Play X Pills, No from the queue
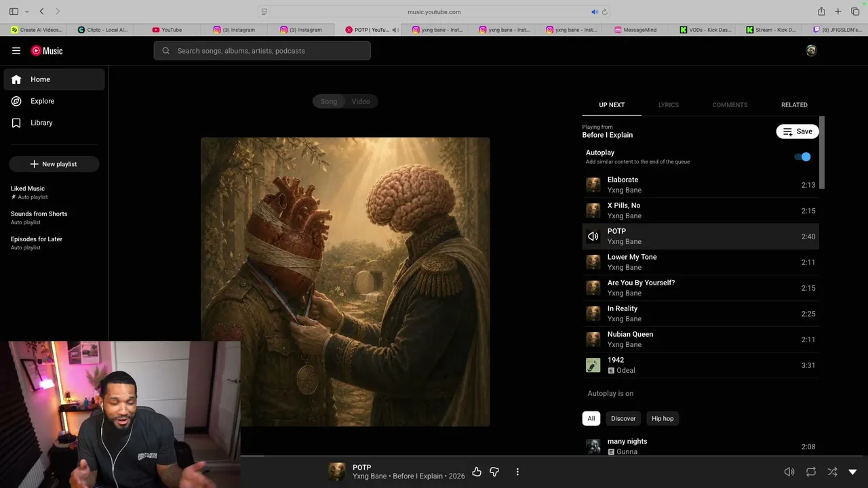The height and width of the screenshot is (488, 868). tap(701, 211)
